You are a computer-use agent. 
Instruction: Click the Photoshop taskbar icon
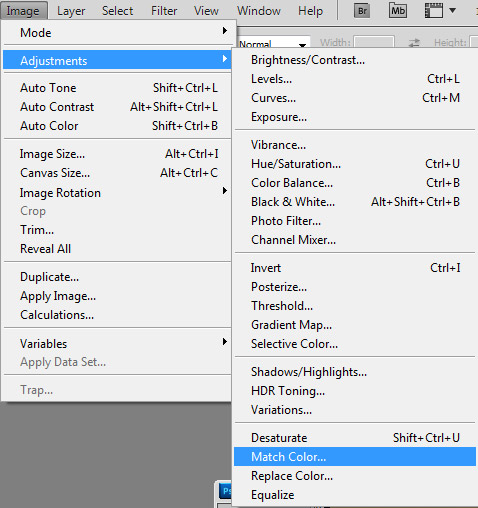tap(225, 491)
